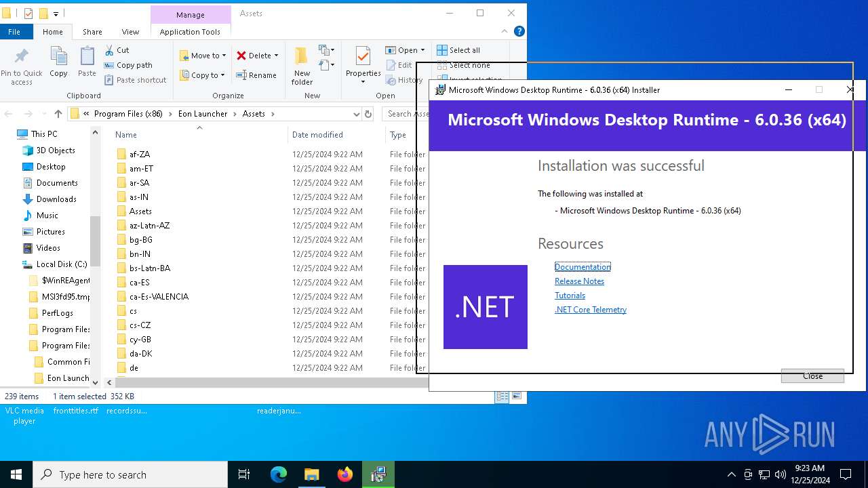The width and height of the screenshot is (868, 488).
Task: Open Tutorials link in installer
Action: point(570,296)
